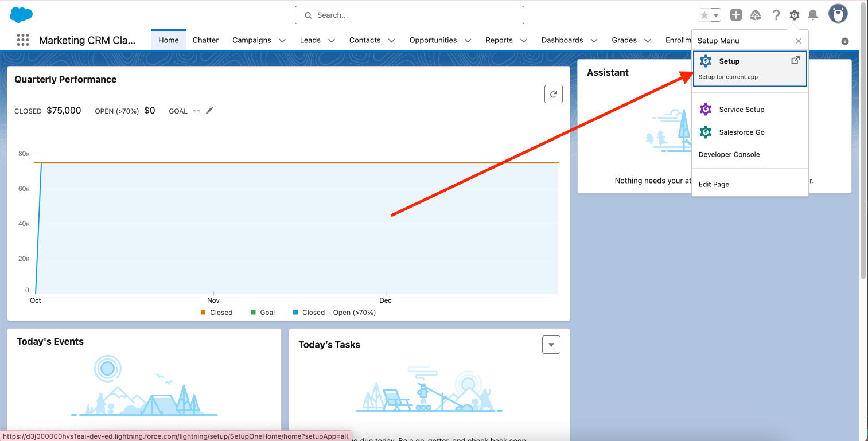
Task: Switch to the Home tab
Action: (169, 40)
